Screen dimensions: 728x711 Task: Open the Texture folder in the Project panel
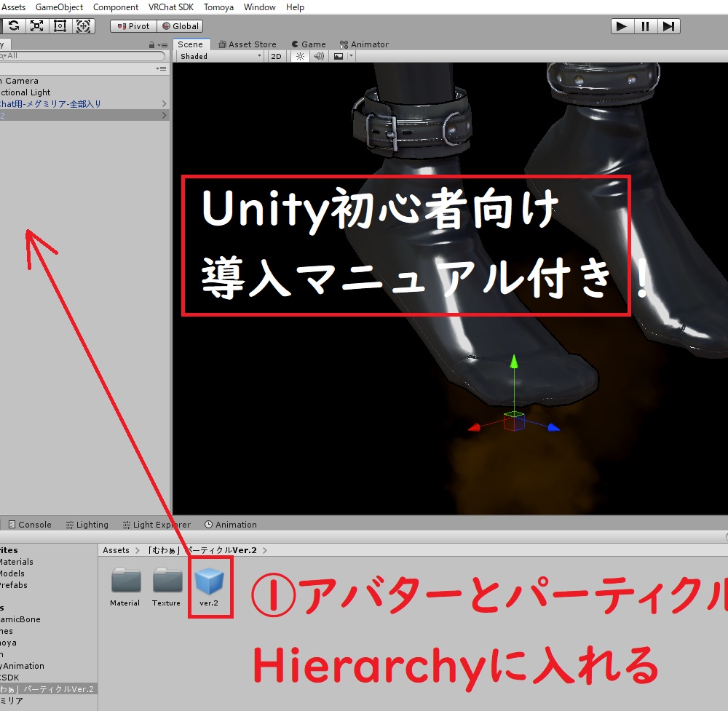tap(166, 580)
